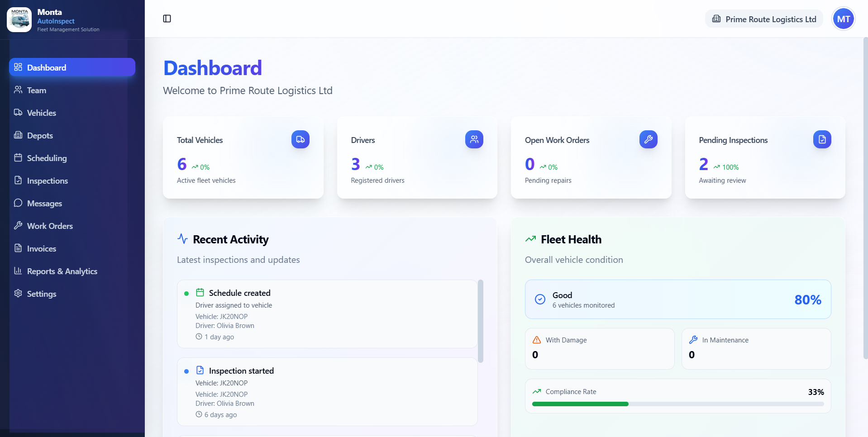
Task: Click the wrench icon on Open Work Orders card
Action: (648, 139)
